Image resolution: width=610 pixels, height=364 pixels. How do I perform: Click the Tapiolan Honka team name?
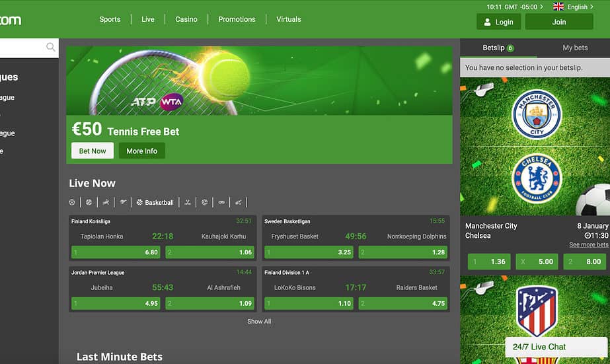102,237
